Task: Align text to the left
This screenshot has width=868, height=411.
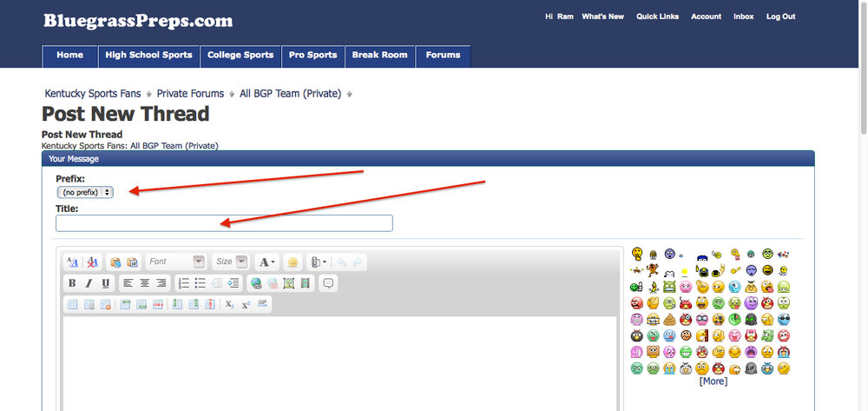Action: [x=128, y=283]
